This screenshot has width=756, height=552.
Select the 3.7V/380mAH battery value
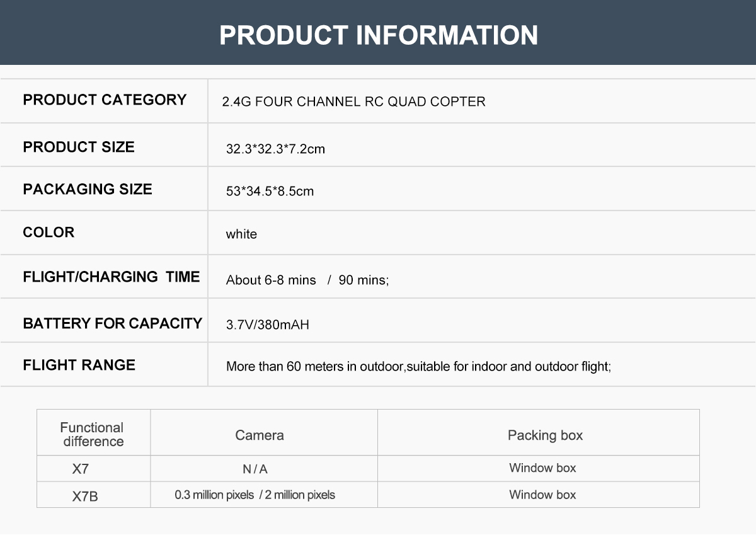(x=267, y=325)
